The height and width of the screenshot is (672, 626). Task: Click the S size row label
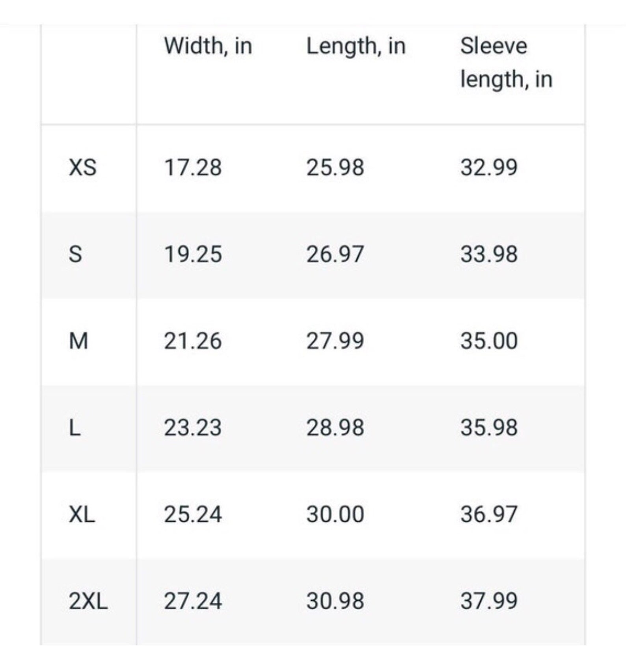pos(76,254)
